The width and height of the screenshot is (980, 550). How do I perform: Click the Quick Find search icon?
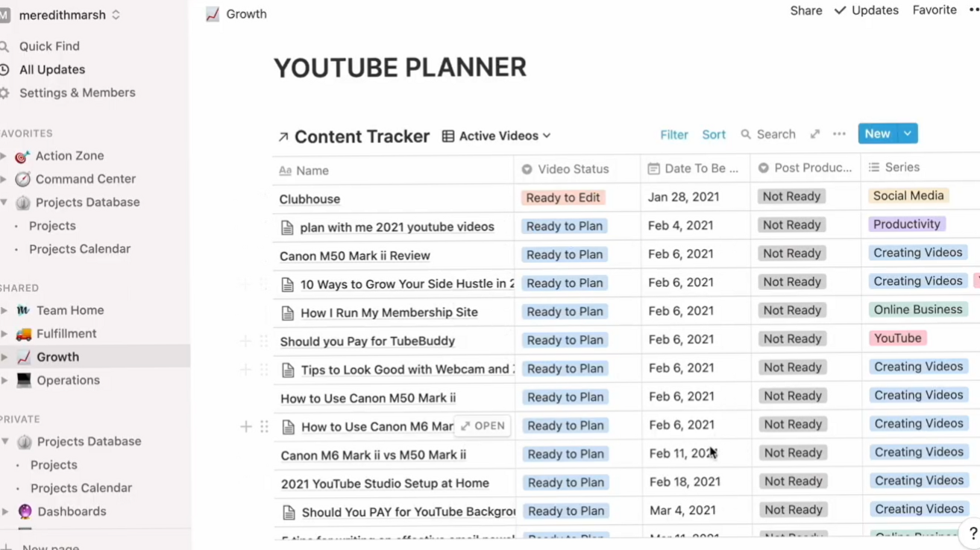(x=6, y=45)
